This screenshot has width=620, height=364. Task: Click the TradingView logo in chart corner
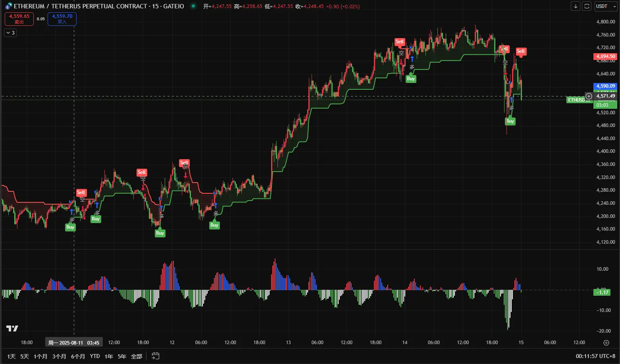click(12, 328)
